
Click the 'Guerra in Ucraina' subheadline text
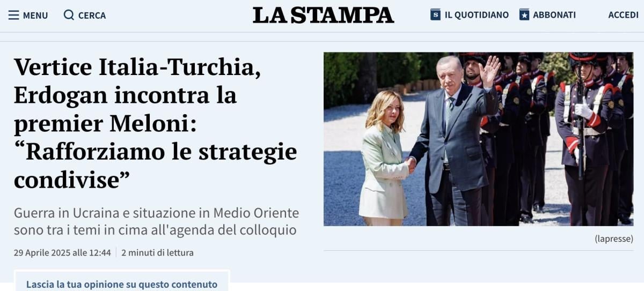(x=156, y=221)
